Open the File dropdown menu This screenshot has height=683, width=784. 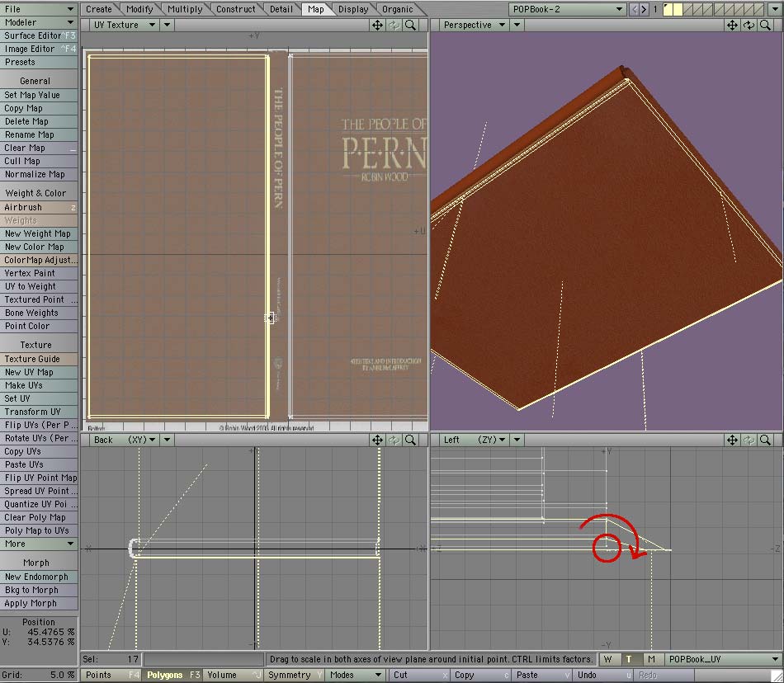39,9
